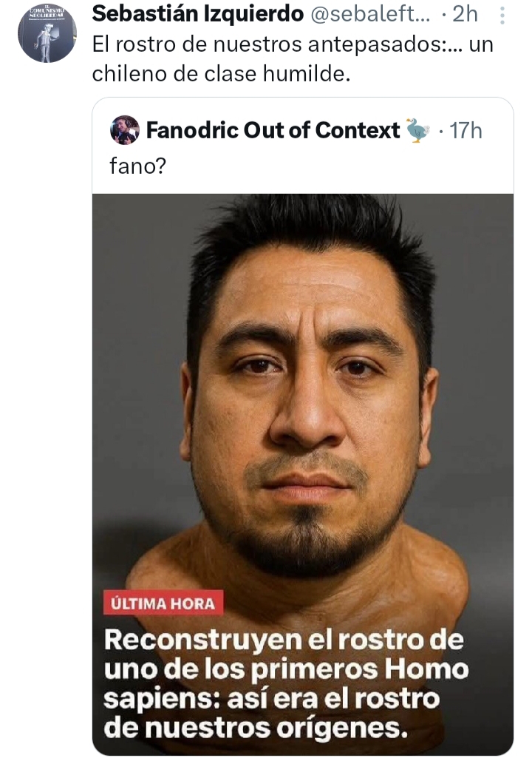The image size is (532, 761).
Task: Click the dodo emoji beside Fanodric name
Action: tap(417, 130)
